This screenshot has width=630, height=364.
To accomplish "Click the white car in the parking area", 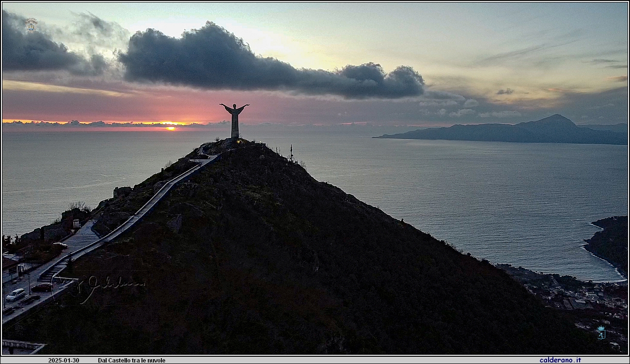I will [16, 294].
